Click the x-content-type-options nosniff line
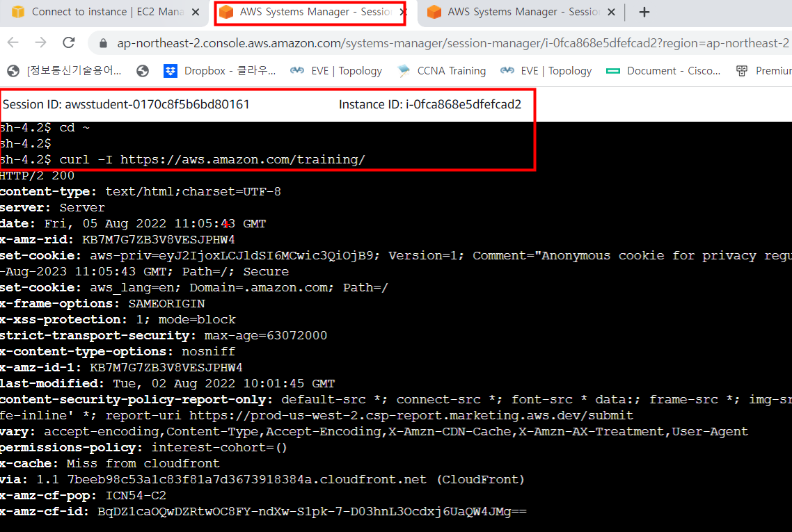 pyautogui.click(x=118, y=352)
